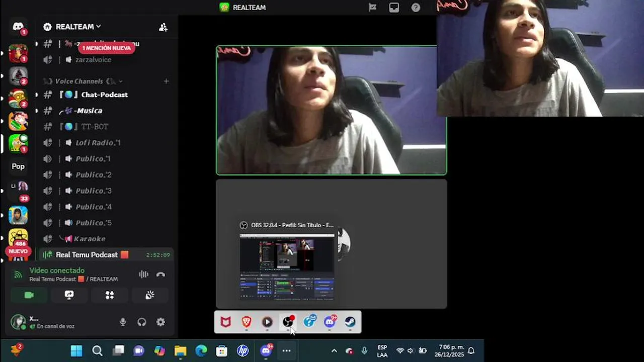
Task: Open the activities launcher button
Action: pos(110,295)
